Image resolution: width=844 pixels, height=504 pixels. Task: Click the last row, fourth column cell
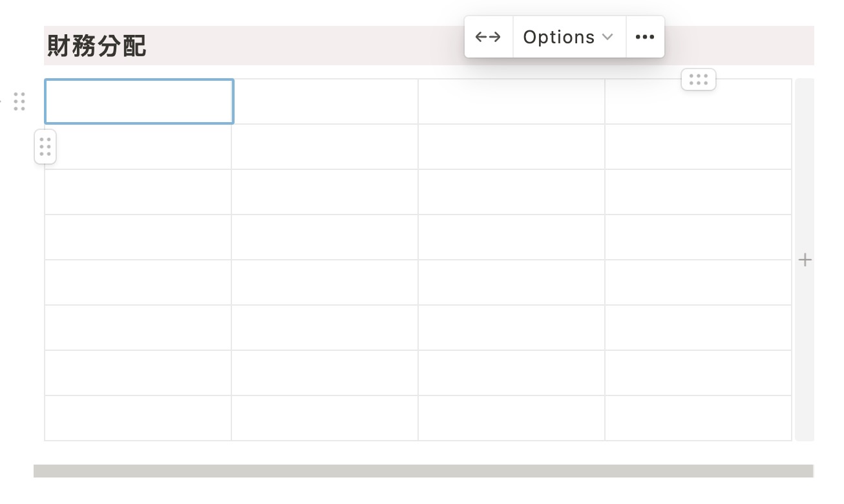[x=699, y=418]
